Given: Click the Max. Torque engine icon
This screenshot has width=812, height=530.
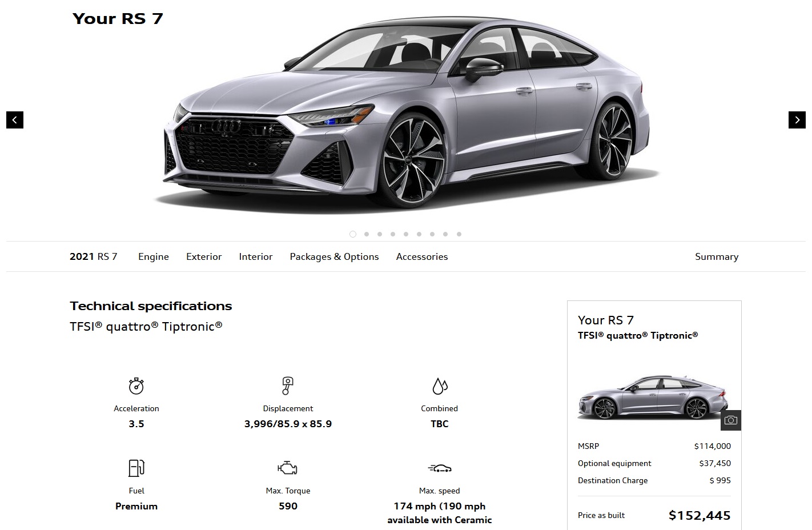Looking at the screenshot, I should click(288, 468).
